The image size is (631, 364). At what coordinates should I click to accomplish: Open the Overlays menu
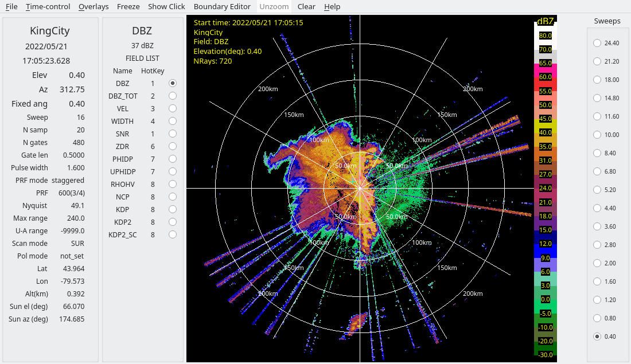(94, 7)
